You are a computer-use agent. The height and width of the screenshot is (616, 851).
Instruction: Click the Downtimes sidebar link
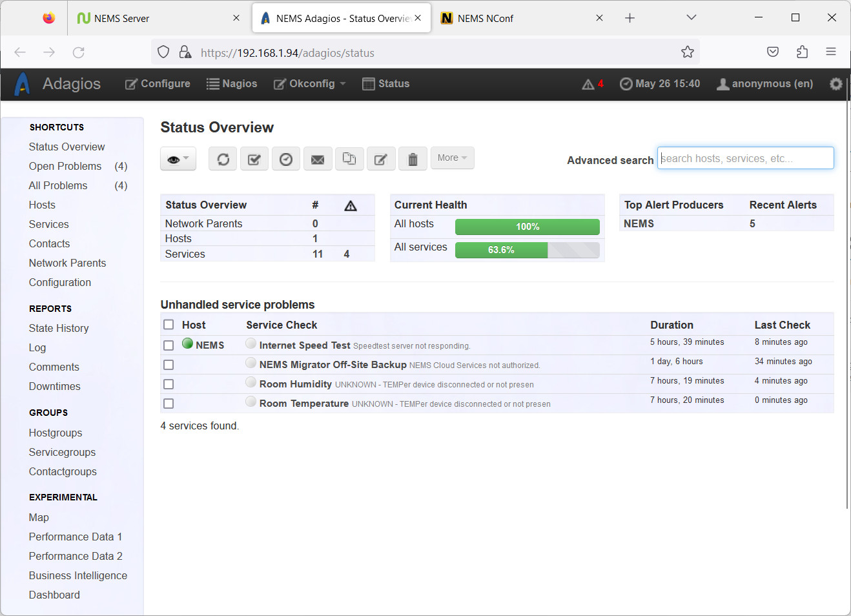click(55, 386)
